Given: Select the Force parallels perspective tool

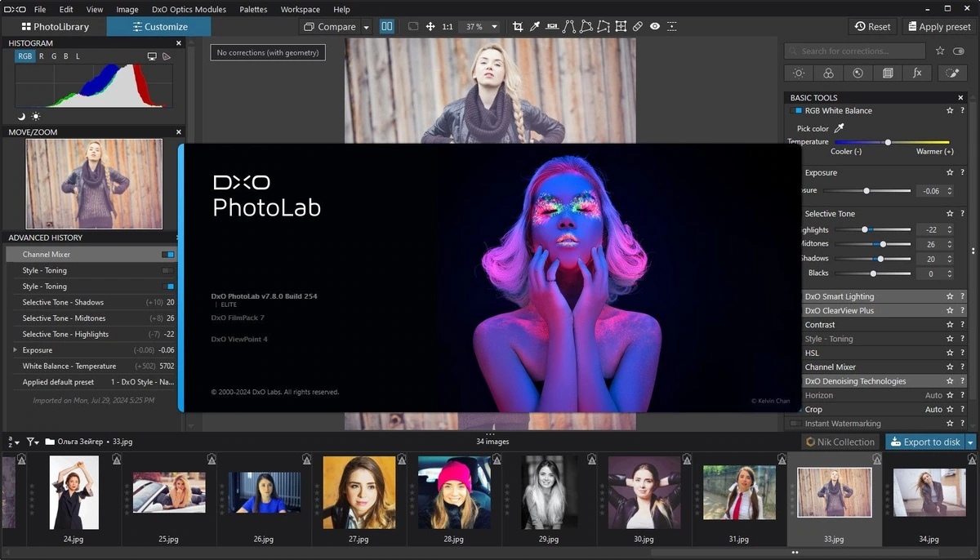Looking at the screenshot, I should pos(569,27).
